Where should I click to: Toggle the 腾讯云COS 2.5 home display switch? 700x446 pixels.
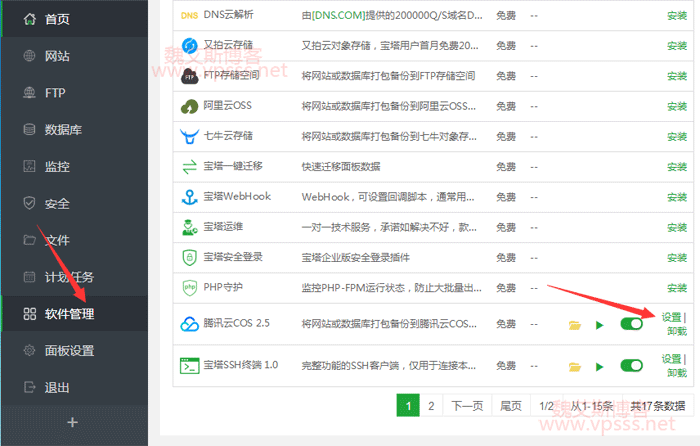pyautogui.click(x=631, y=324)
